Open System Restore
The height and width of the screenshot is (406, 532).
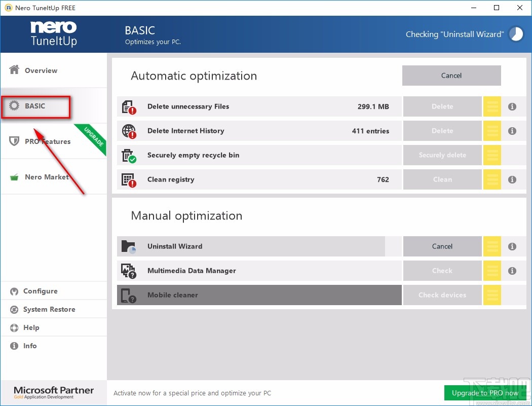tap(49, 309)
